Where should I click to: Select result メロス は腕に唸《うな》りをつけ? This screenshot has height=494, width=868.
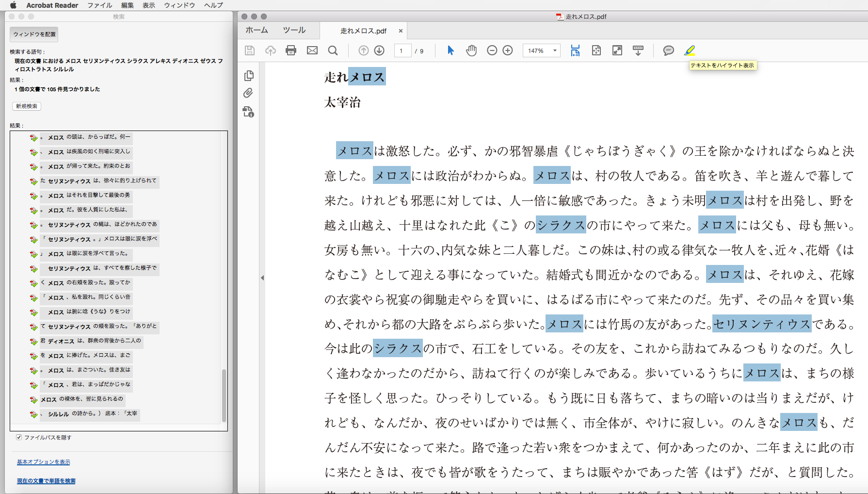tap(86, 312)
